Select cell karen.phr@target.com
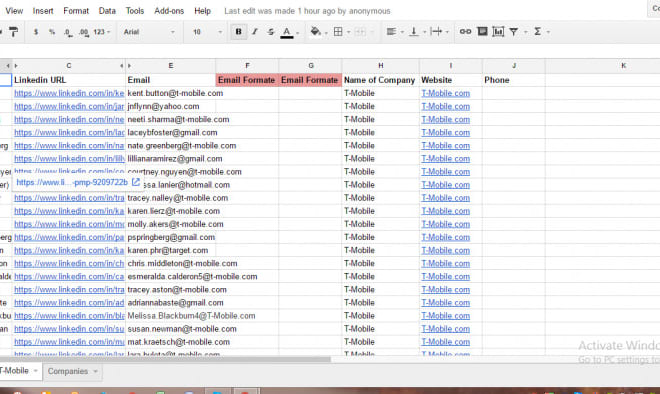The image size is (660, 394). 170,250
